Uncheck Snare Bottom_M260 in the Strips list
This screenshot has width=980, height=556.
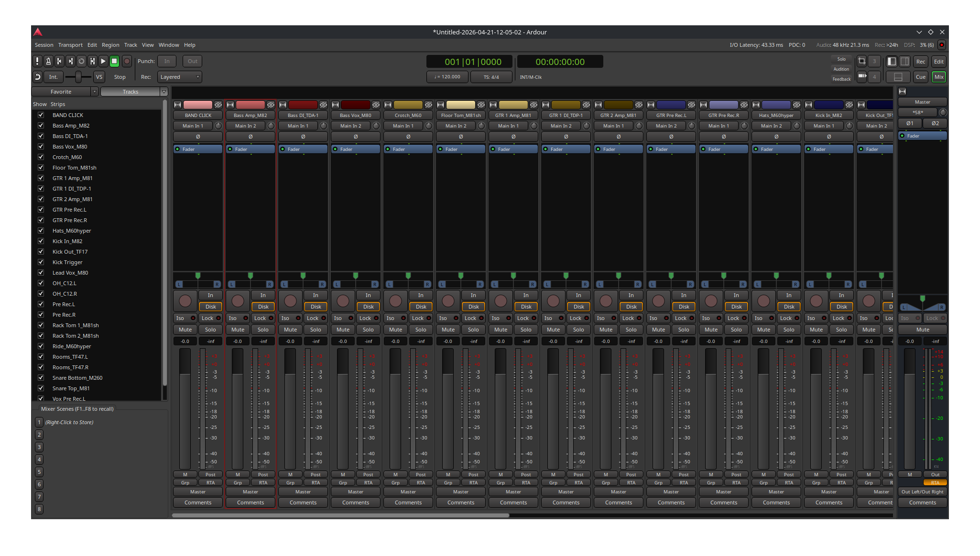pyautogui.click(x=41, y=377)
